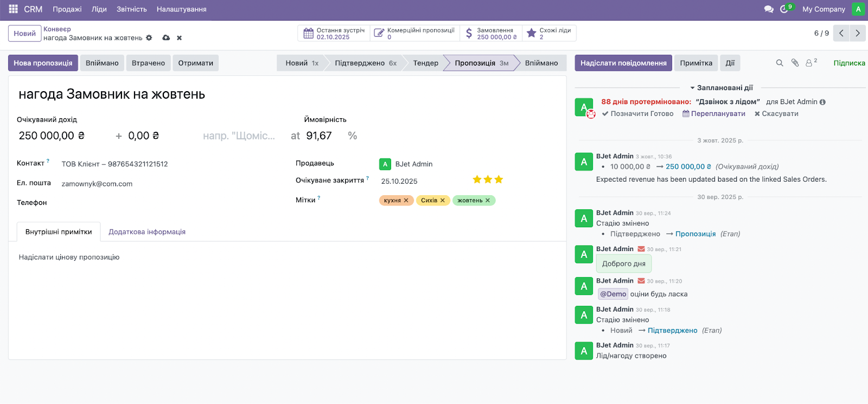Open the followers person icon
Viewport: 868px width, 404px height.
[809, 63]
